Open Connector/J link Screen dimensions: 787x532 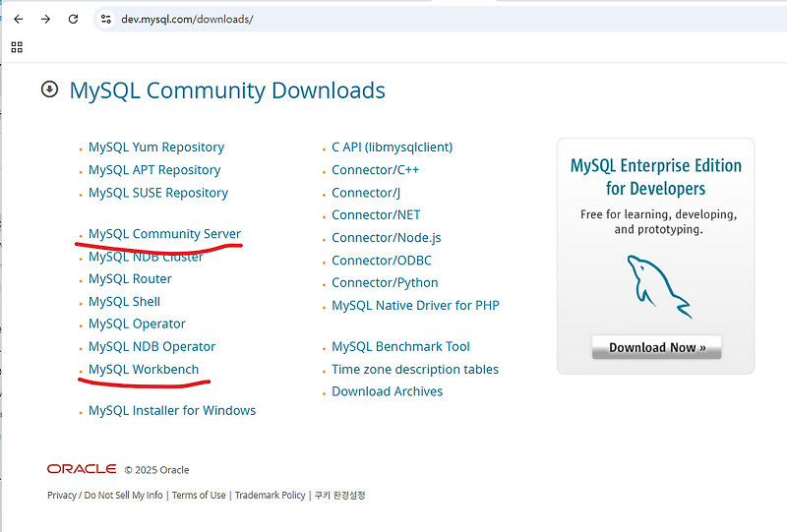(x=366, y=193)
